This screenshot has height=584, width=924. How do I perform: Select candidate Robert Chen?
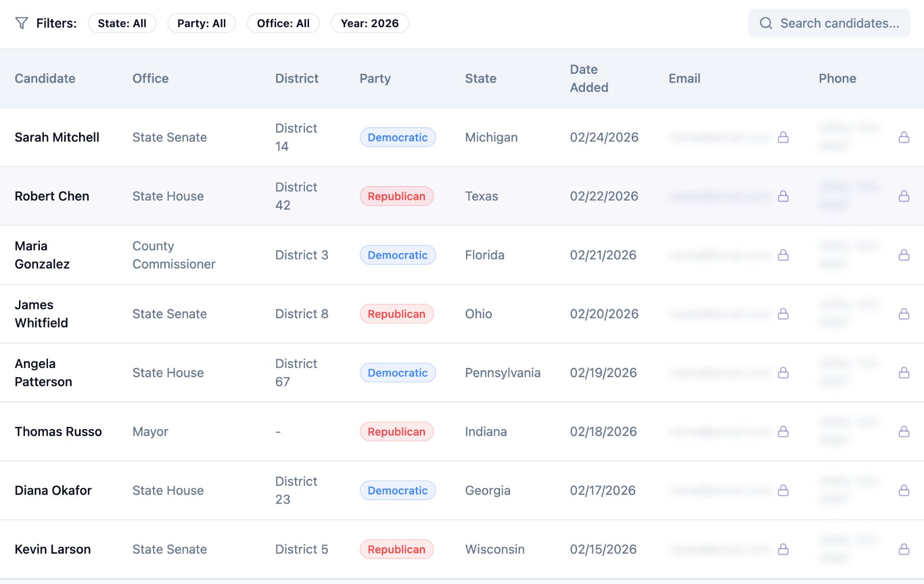[52, 196]
